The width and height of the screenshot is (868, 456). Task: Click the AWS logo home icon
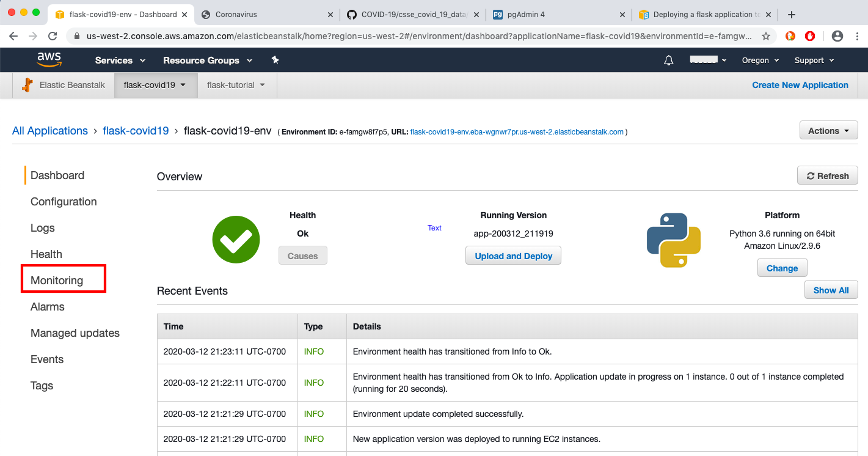click(x=48, y=60)
